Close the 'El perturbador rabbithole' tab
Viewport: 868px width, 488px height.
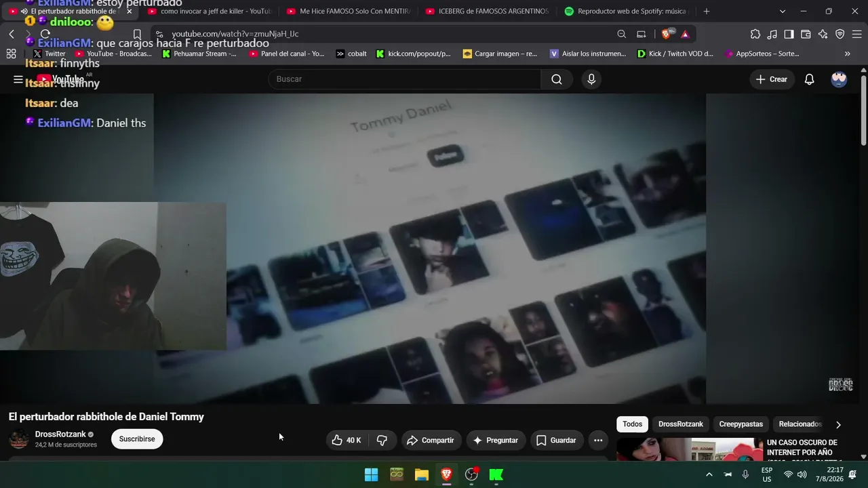coord(129,11)
